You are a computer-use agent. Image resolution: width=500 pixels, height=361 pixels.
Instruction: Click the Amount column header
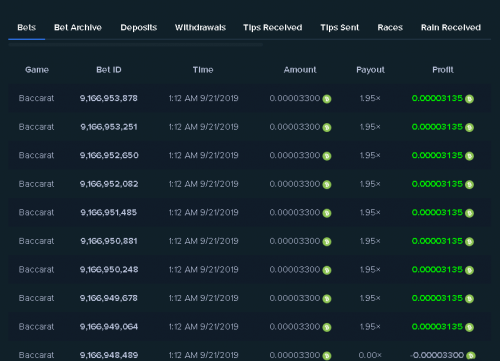tap(300, 70)
